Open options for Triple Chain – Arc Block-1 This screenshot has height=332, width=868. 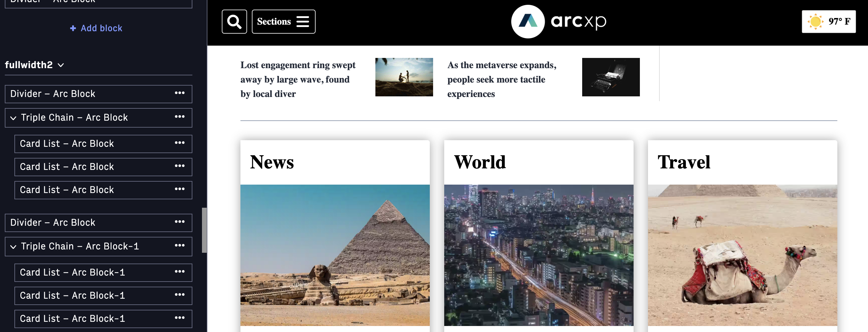pos(180,246)
